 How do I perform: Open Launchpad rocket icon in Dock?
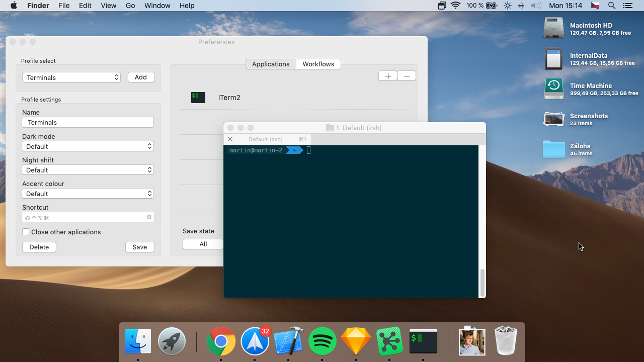tap(172, 341)
